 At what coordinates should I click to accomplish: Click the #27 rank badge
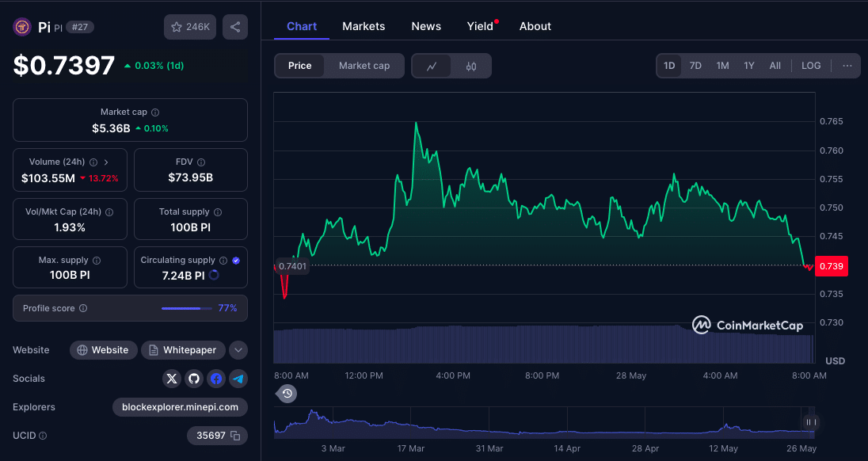click(80, 27)
